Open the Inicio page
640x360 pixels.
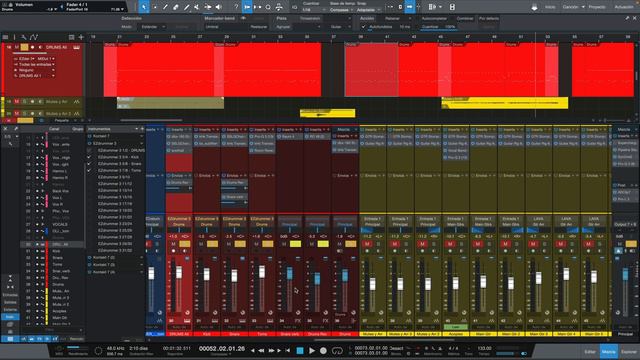point(550,7)
